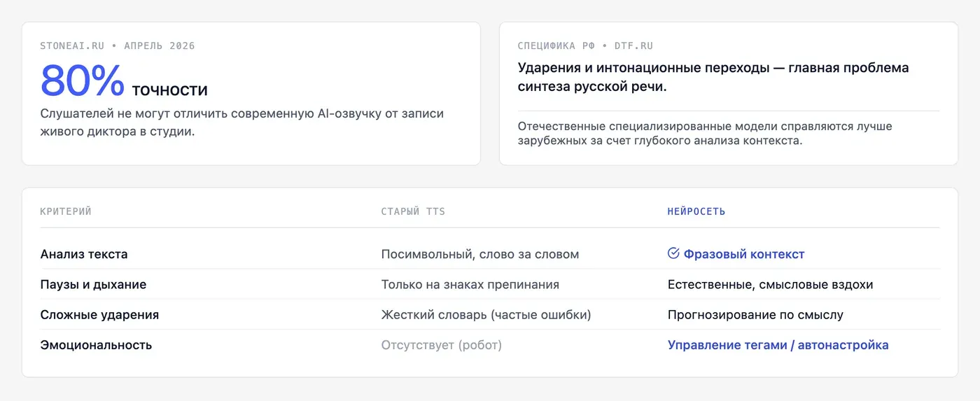Click the 'СТАРЫЙ TTS' column header
The image size is (980, 401).
pos(413,211)
